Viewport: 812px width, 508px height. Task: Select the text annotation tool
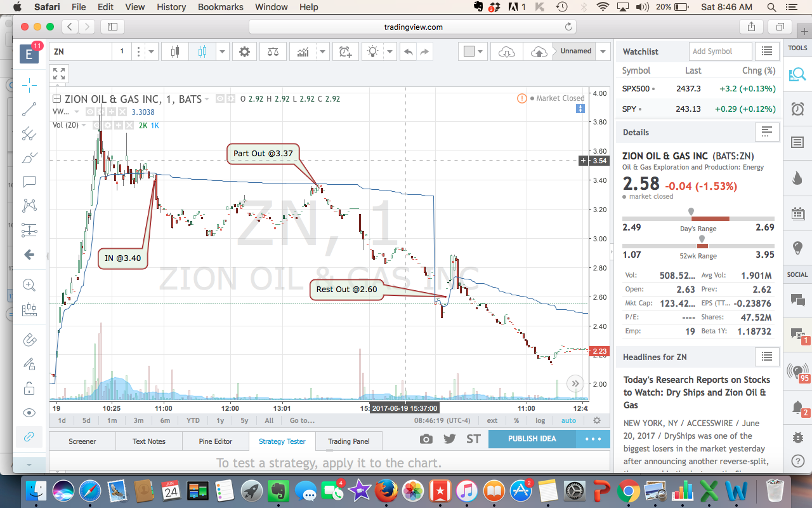pyautogui.click(x=29, y=182)
